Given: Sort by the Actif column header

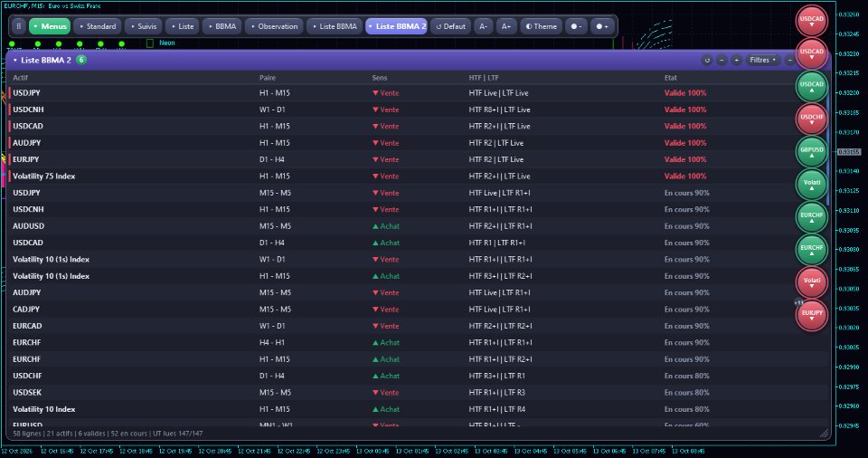Looking at the screenshot, I should click(21, 78).
